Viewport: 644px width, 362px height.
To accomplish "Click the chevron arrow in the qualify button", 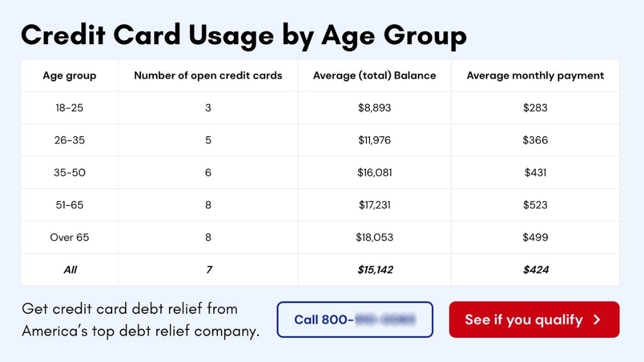I will click(598, 319).
